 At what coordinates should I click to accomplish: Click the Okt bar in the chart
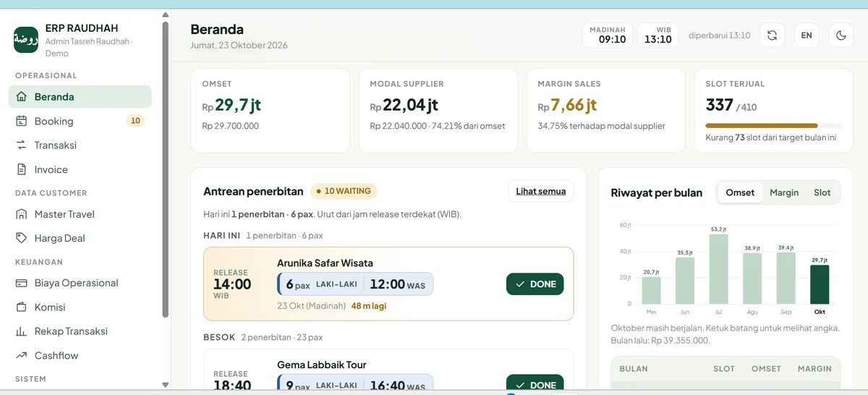(820, 284)
